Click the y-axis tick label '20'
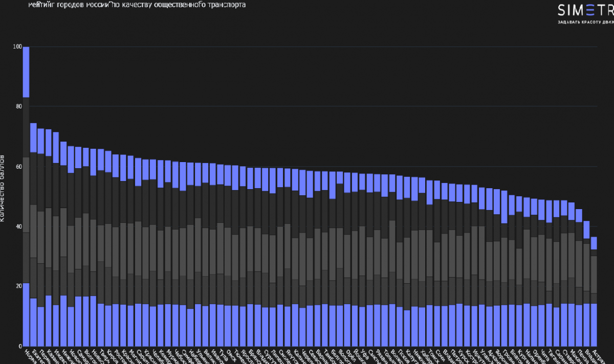Image resolution: width=614 pixels, height=364 pixels. pos(18,286)
